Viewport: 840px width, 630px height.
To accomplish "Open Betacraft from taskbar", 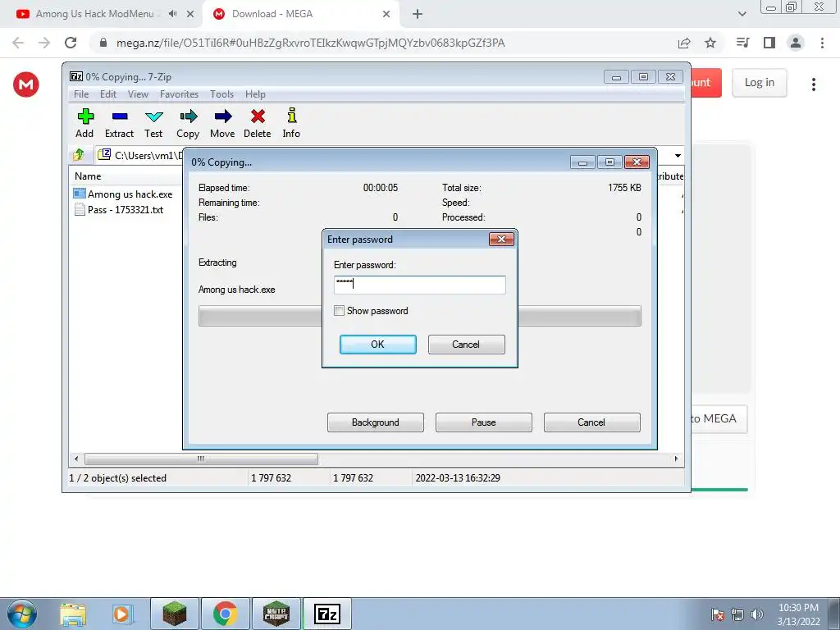I will tap(276, 614).
